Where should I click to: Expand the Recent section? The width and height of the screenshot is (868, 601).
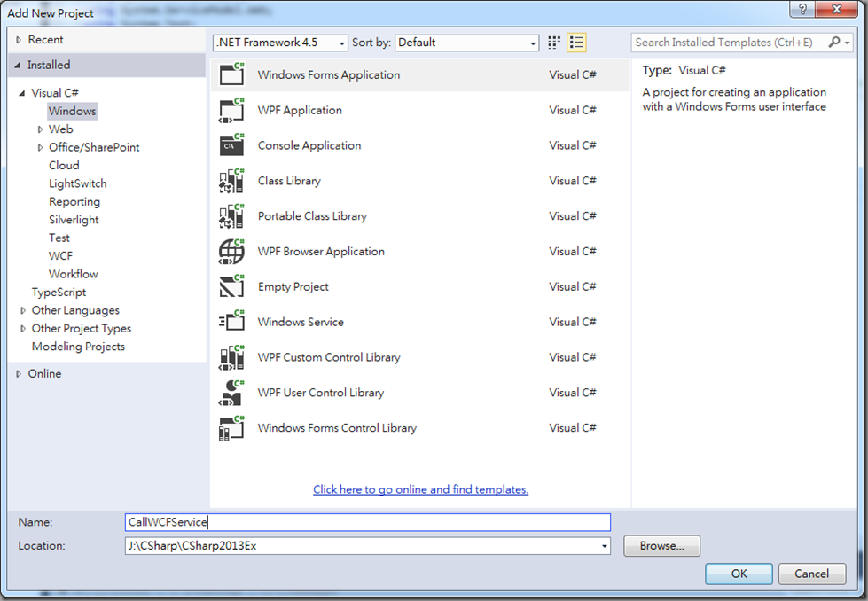(19, 40)
